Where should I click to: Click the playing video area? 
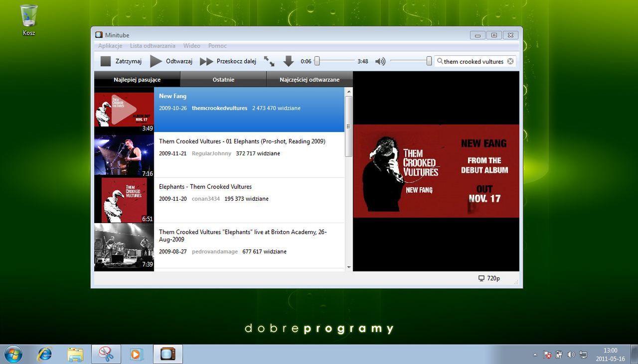click(436, 171)
